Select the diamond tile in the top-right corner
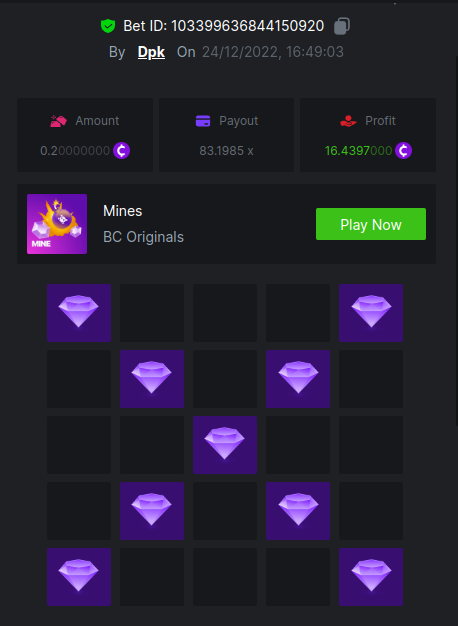 (x=371, y=313)
